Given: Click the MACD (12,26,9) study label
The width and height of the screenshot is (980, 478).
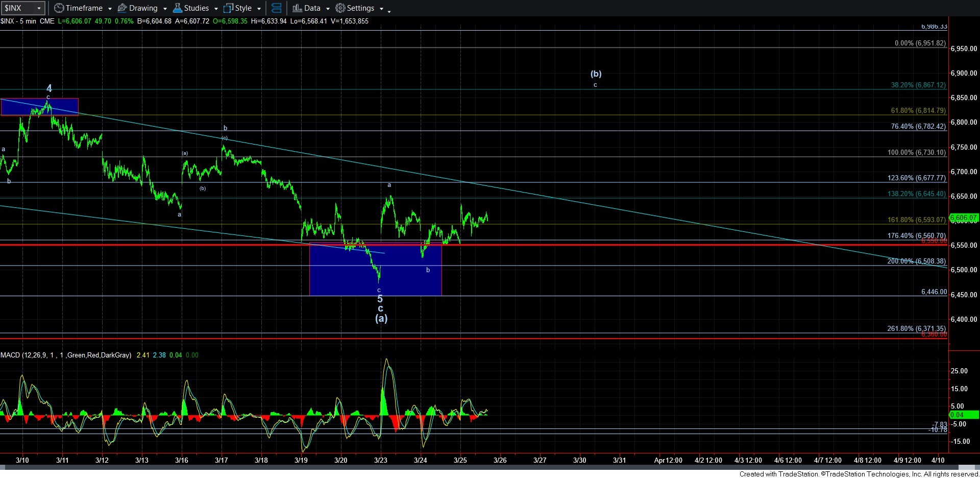Looking at the screenshot, I should click(65, 355).
